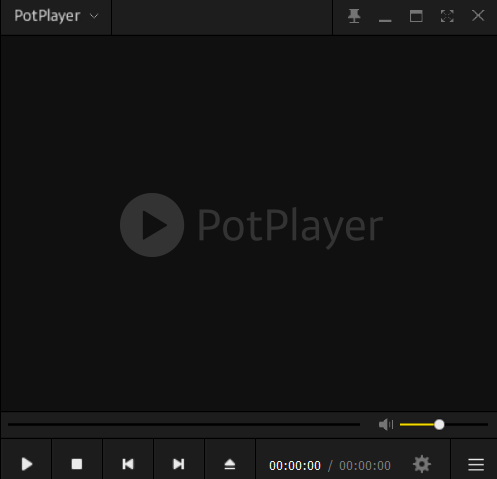Close the PotPlayer window
This screenshot has height=479, width=497.
tap(478, 15)
